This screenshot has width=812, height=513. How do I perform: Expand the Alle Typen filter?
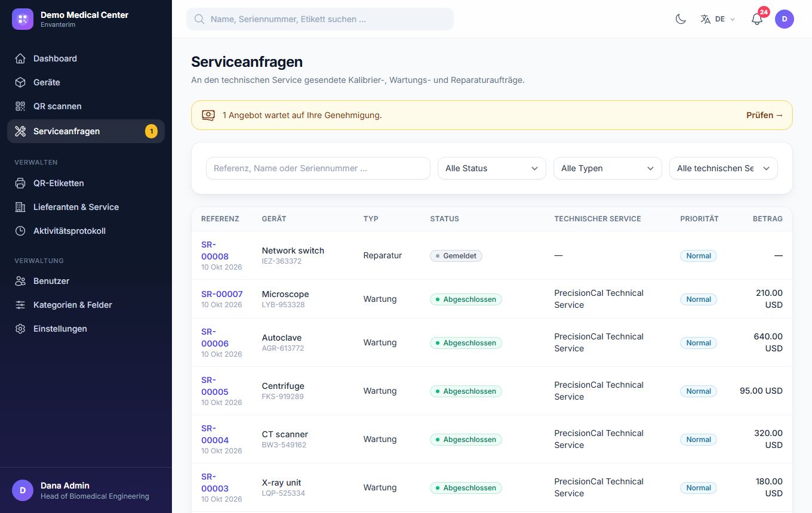(608, 168)
